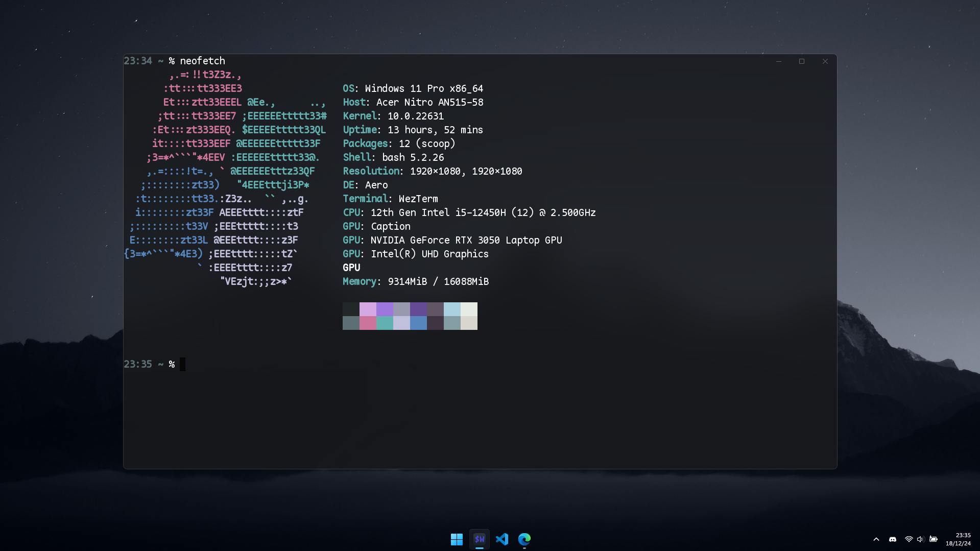The height and width of the screenshot is (551, 980).
Task: Click the 'CPU: 12th Gen Intel i5-12450H' line
Action: (x=469, y=212)
